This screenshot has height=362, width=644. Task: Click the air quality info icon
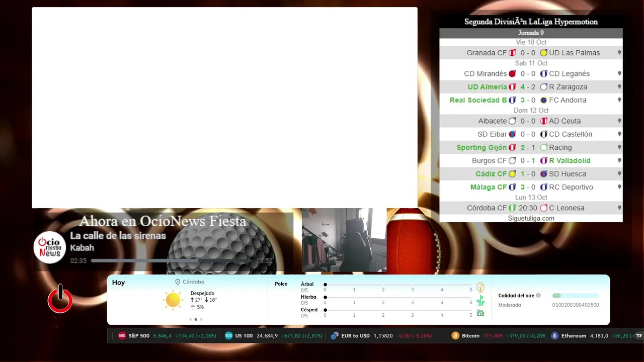[538, 296]
